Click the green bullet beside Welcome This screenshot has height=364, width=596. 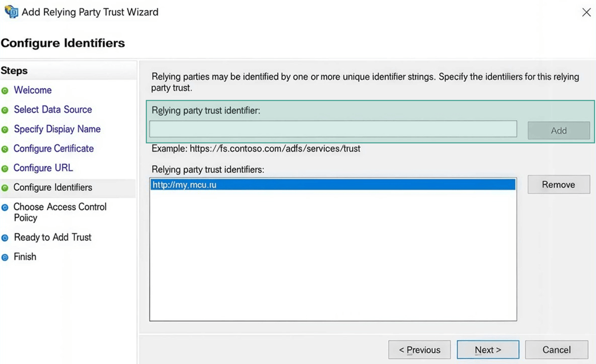[x=5, y=91]
